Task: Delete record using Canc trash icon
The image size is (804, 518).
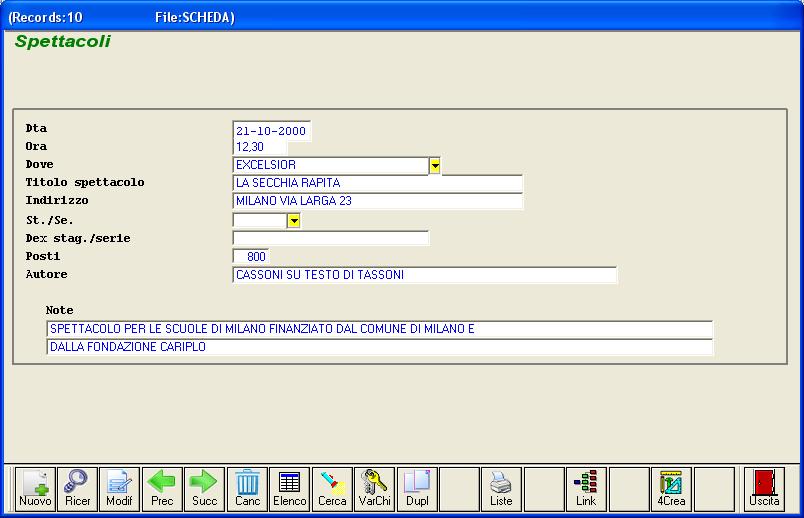Action: [247, 489]
